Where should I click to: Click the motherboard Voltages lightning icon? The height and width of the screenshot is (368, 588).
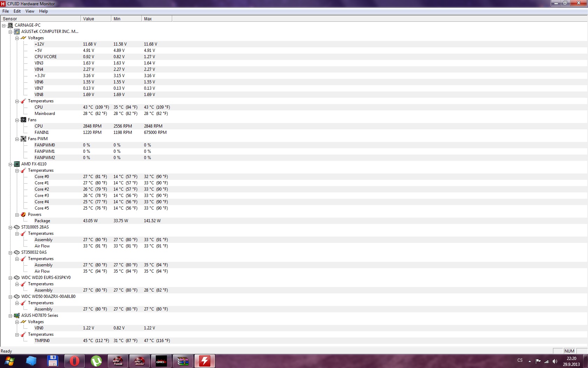(23, 38)
